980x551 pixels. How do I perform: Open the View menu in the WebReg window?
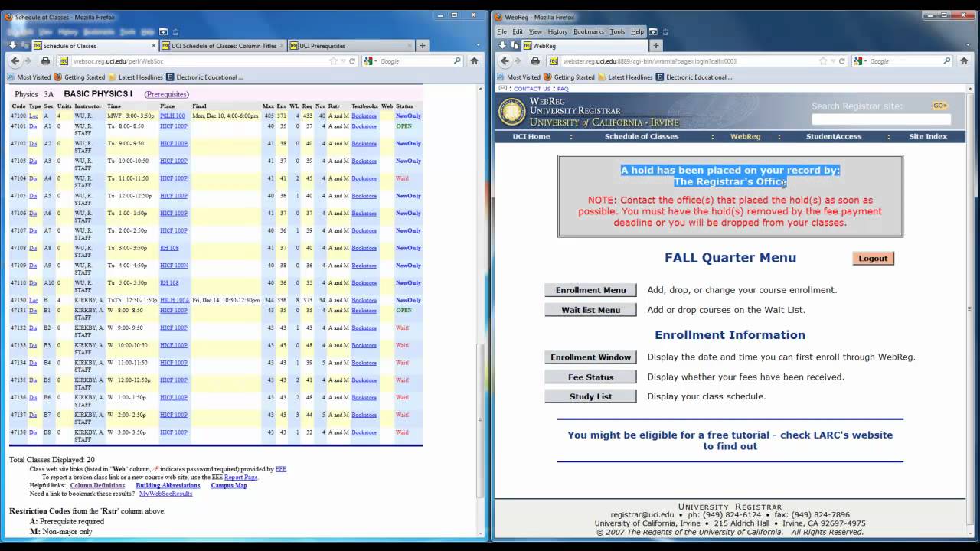(535, 31)
